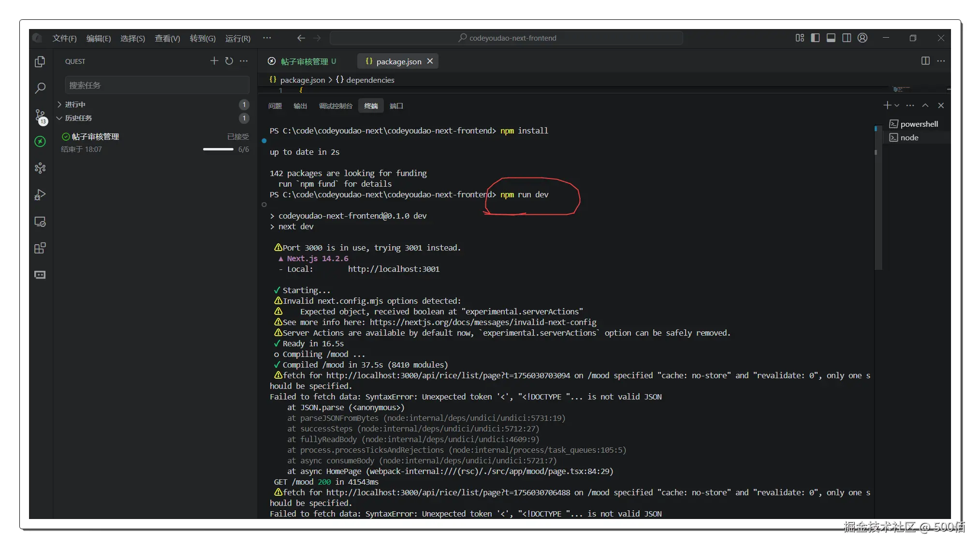Click the 搜索任务 search input field
Image resolution: width=980 pixels, height=548 pixels.
tap(157, 85)
